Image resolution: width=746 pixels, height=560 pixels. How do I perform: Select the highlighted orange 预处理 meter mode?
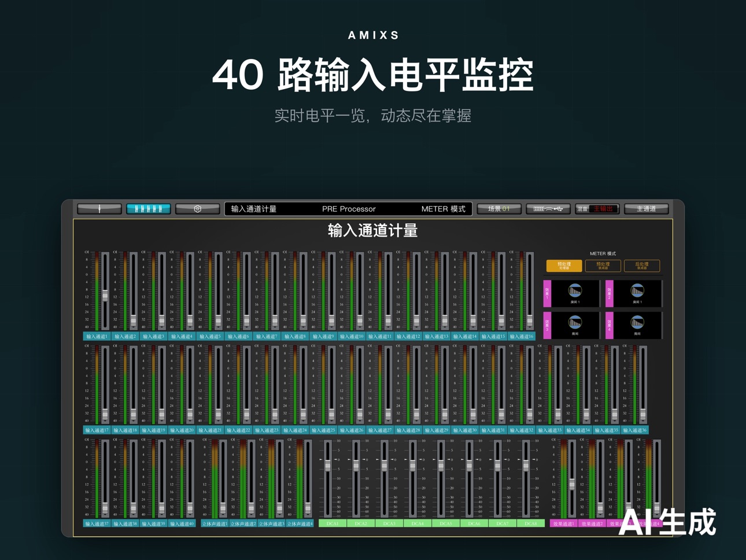pos(564,266)
